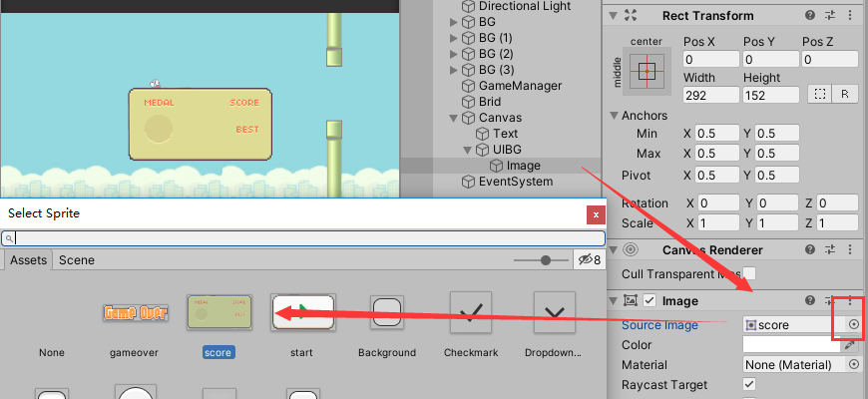Open Canvas Renderer help icon
Viewport: 868px width, 399px height.
click(x=810, y=250)
